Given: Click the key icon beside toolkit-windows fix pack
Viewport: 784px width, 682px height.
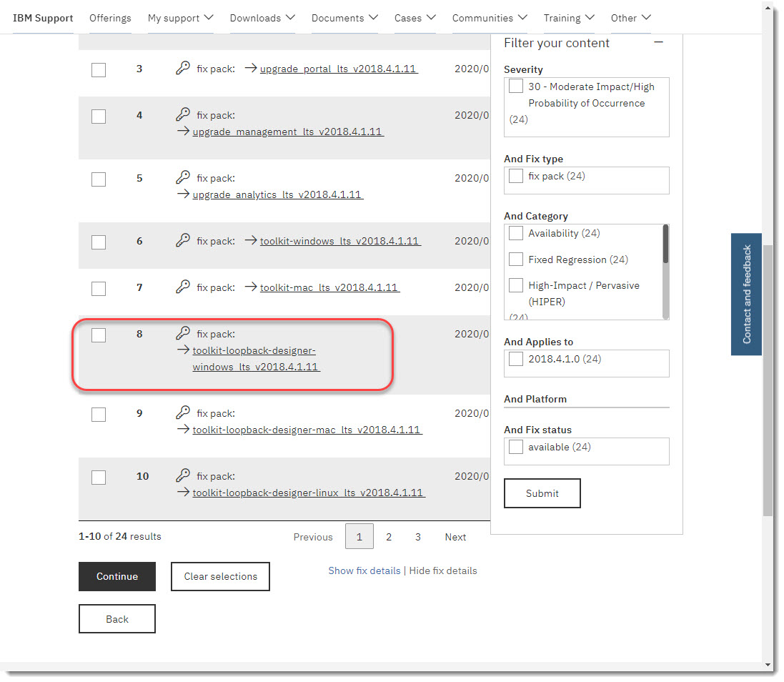Looking at the screenshot, I should (182, 241).
